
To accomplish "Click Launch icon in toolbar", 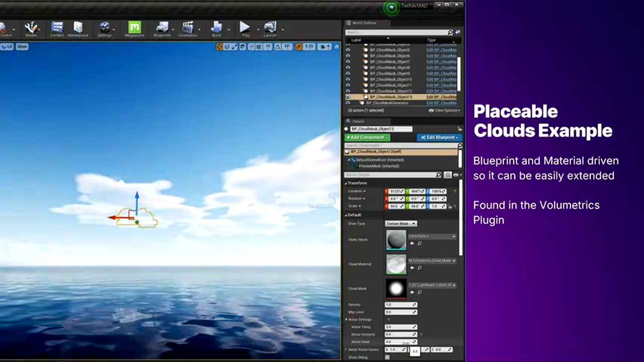I will click(270, 28).
